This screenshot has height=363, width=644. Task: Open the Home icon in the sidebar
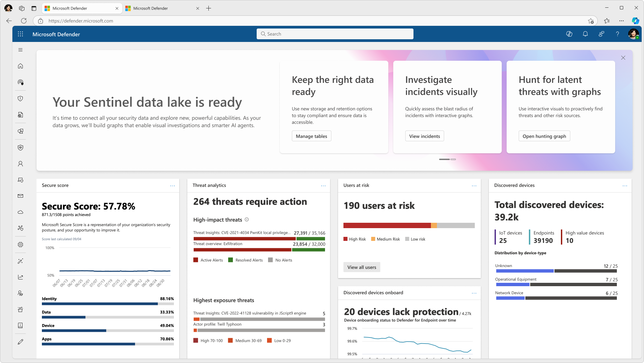tap(20, 66)
